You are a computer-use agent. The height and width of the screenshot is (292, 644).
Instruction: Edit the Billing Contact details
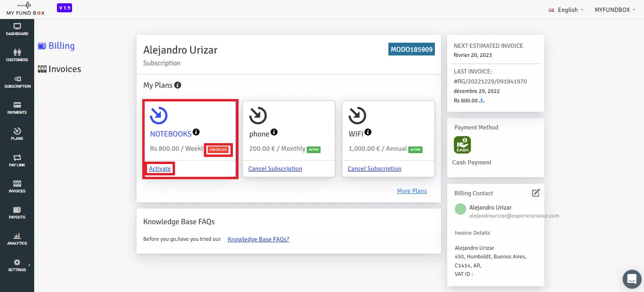(x=536, y=193)
